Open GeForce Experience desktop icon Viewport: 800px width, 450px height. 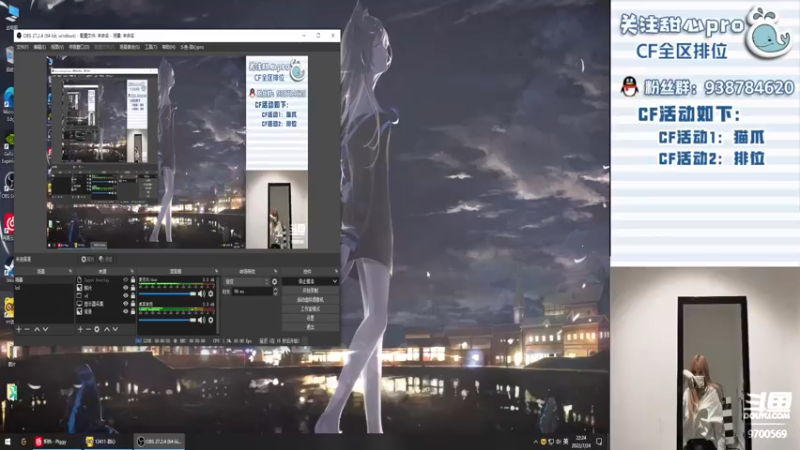click(x=8, y=146)
